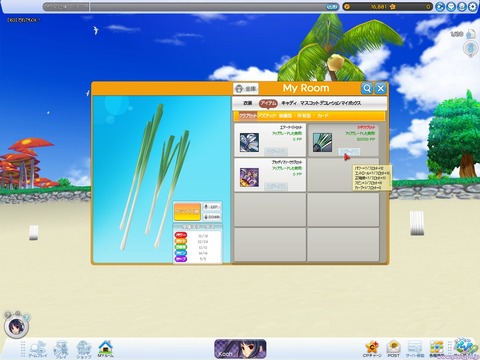Image resolution: width=480 pixels, height=360 pixels.
Task: Click the DOWN stat button
Action: (x=212, y=217)
